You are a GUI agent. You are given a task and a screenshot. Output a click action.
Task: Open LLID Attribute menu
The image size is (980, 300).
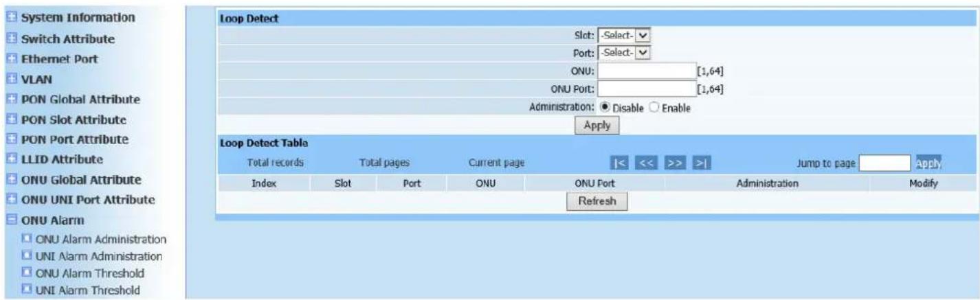[x=60, y=159]
